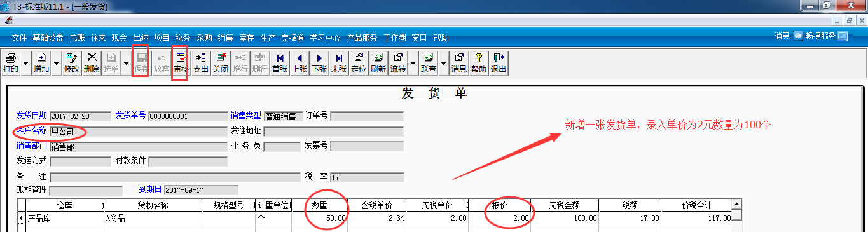This screenshot has height=232, width=868.
Task: Click the 帮助 help toolbar icon
Action: point(478,62)
